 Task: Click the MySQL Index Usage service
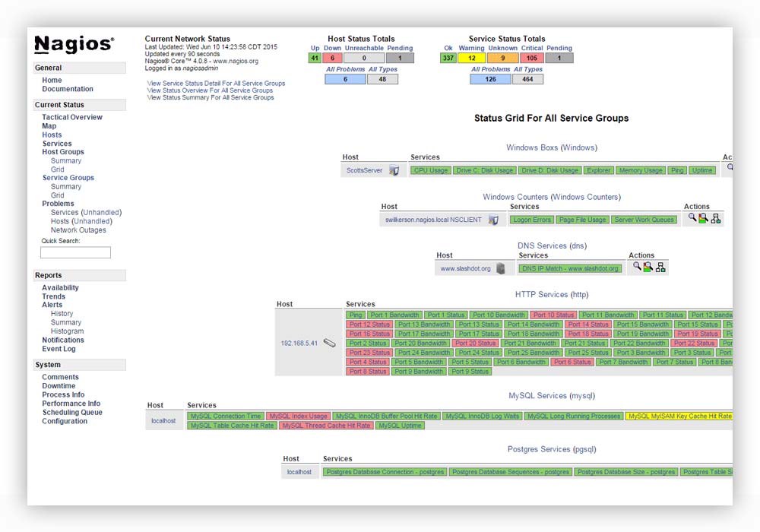298,416
